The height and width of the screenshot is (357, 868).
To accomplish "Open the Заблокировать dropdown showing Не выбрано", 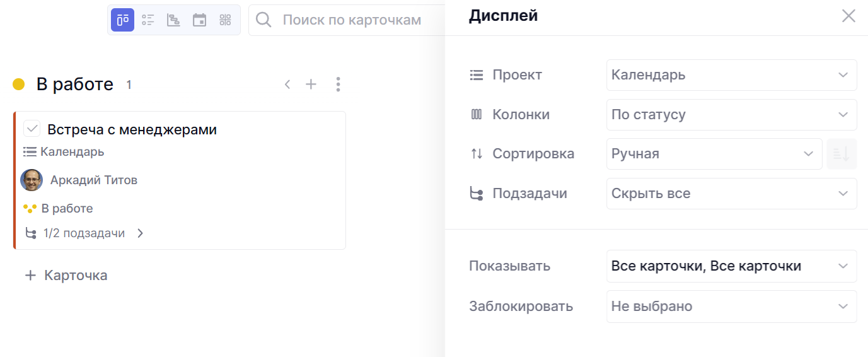I will (x=731, y=307).
